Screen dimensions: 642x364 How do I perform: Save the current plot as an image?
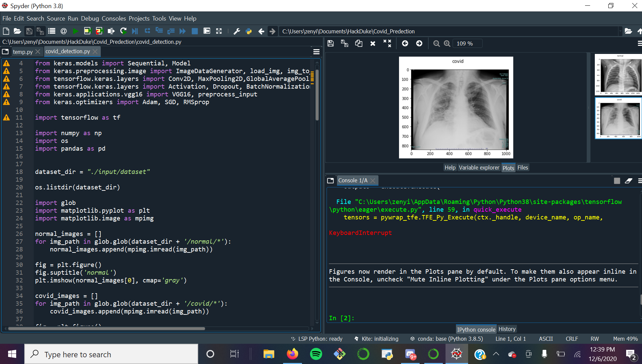pos(331,43)
